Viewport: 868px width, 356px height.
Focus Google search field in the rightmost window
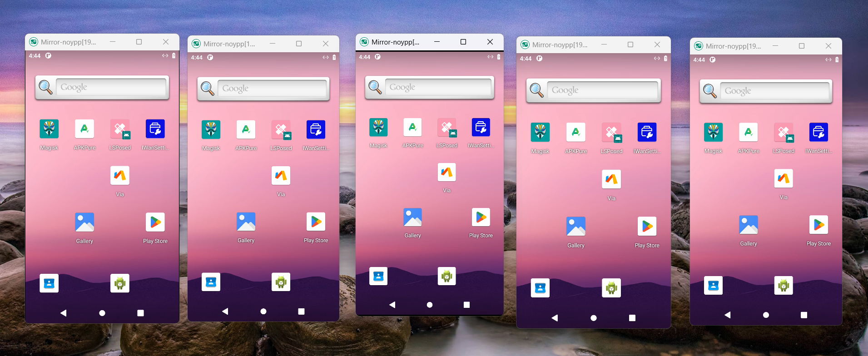775,91
